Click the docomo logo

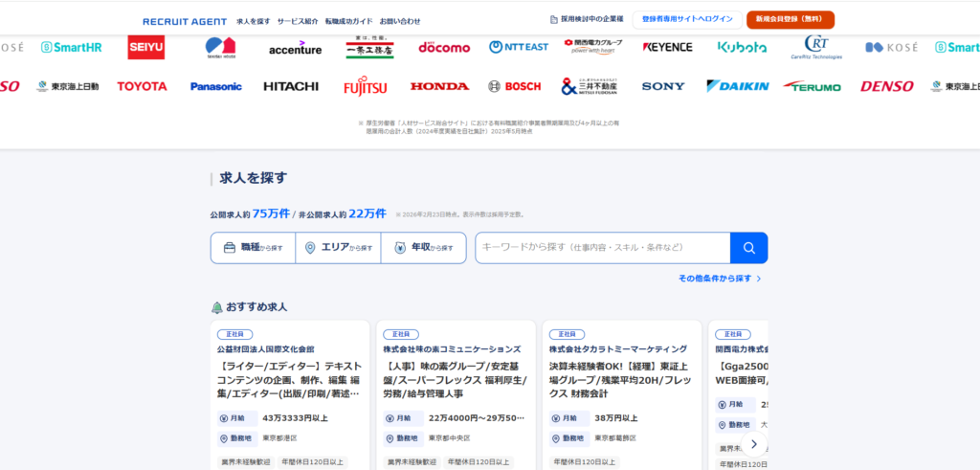[x=444, y=47]
